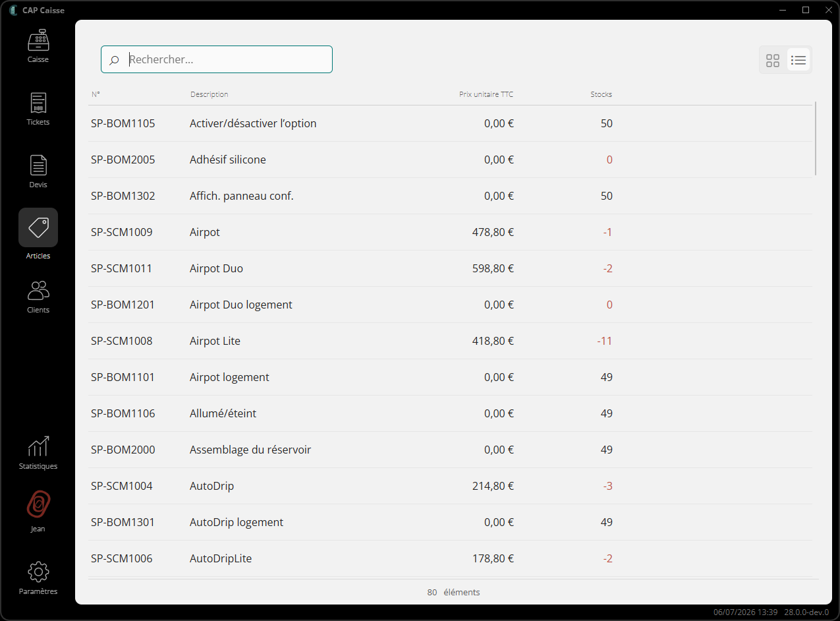Select article SP-BOM1105
Image resolution: width=840 pixels, height=621 pixels.
coord(123,123)
